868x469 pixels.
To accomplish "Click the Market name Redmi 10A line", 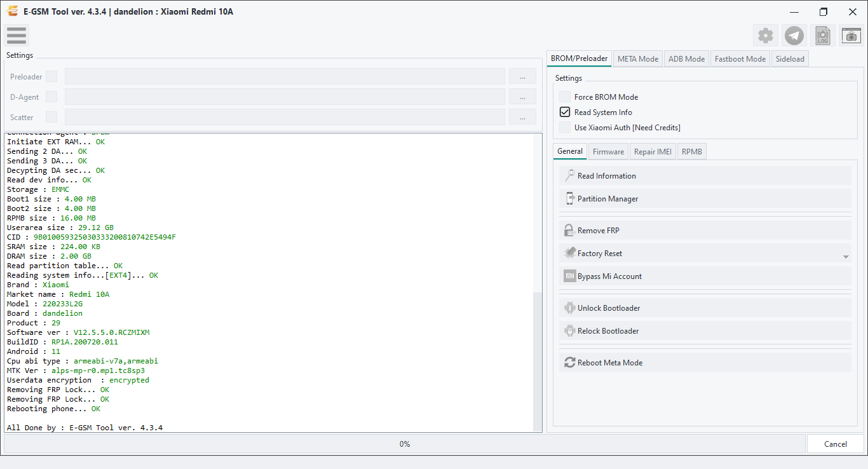I will click(58, 294).
